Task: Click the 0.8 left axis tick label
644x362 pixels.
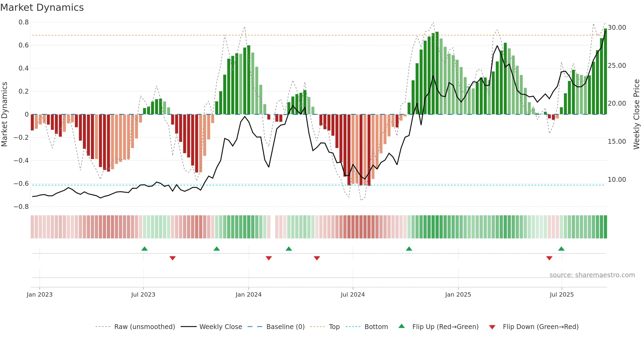Action: [x=24, y=22]
